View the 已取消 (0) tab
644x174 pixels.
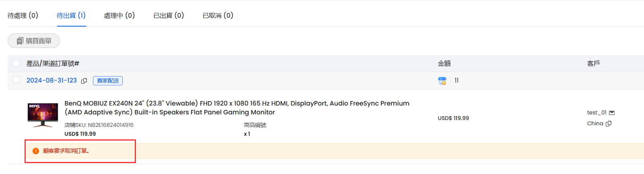tap(218, 15)
